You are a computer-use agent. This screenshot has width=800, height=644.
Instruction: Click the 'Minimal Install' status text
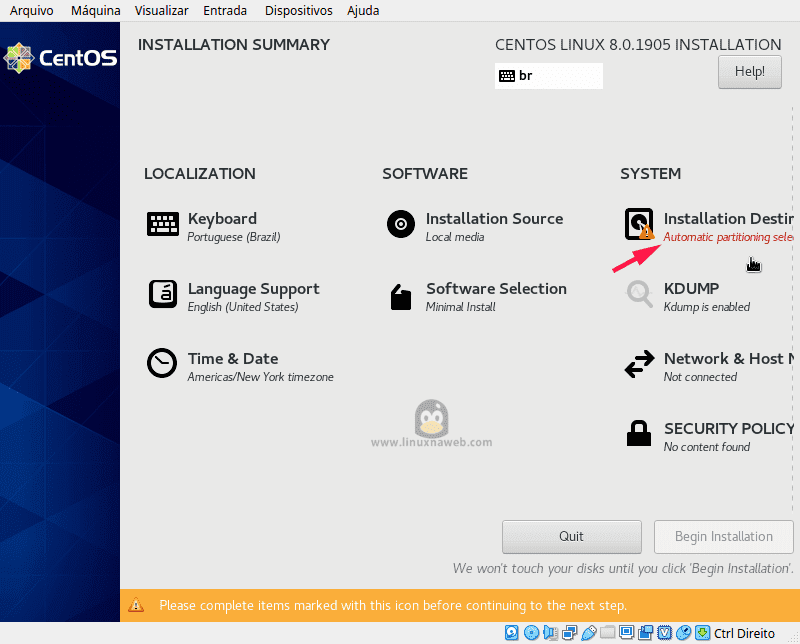click(461, 307)
